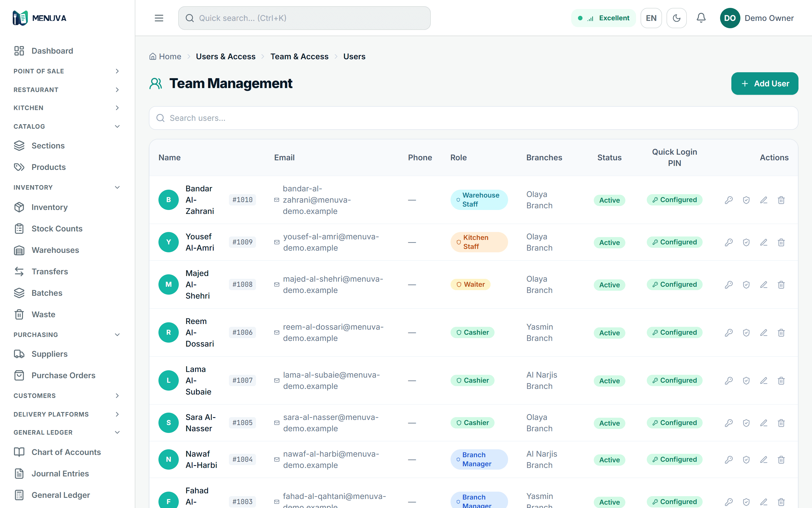This screenshot has width=812, height=508.
Task: Edit Sara Al-Nasser with pencil icon
Action: [x=764, y=423]
